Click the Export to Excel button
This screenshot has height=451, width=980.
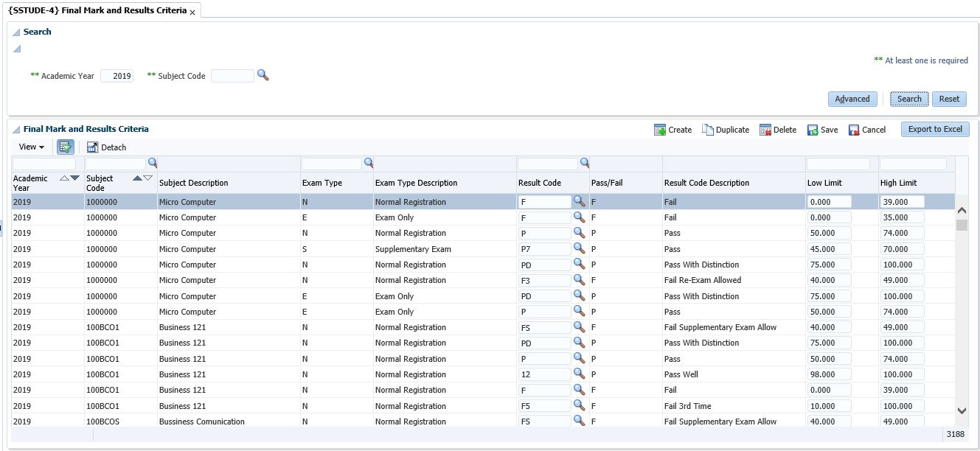click(x=934, y=129)
